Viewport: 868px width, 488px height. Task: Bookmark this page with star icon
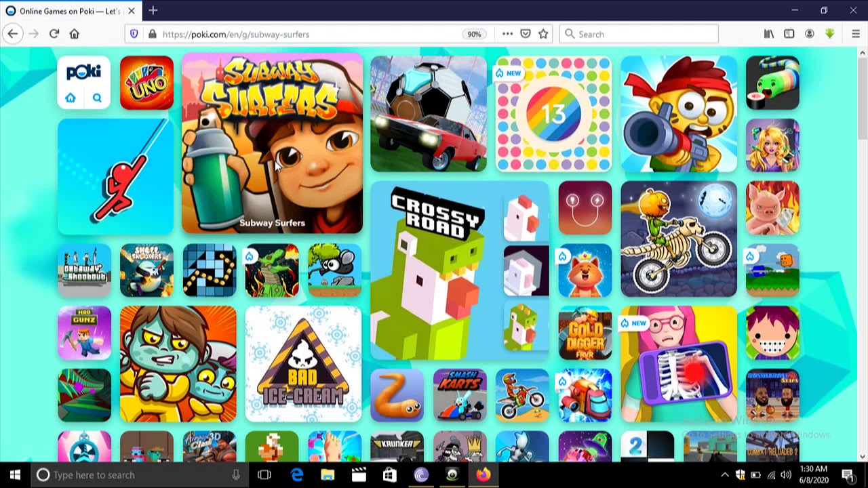point(543,34)
